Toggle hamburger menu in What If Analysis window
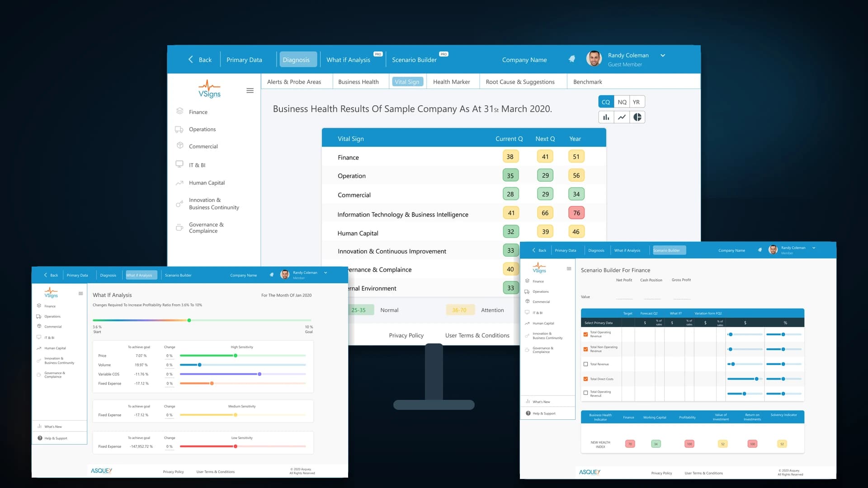 click(81, 294)
